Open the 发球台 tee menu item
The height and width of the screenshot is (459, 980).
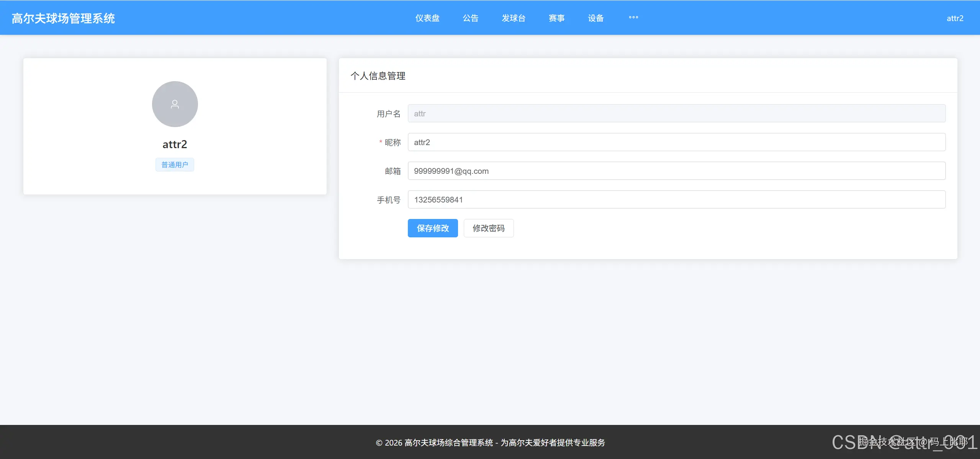[x=514, y=18]
